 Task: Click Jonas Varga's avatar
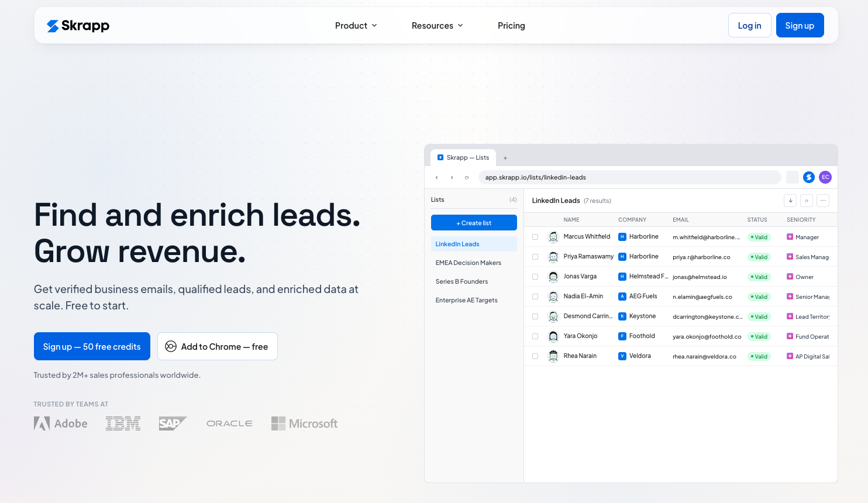click(x=553, y=277)
